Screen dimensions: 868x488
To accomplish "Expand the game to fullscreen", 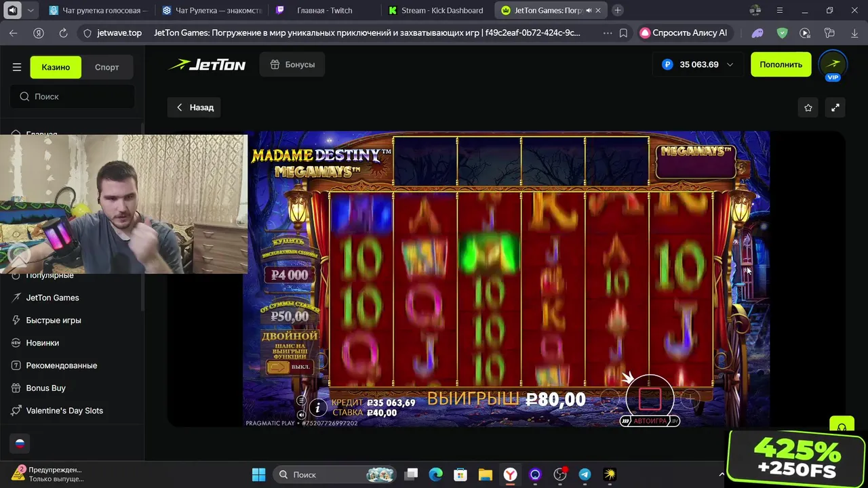I will (835, 107).
